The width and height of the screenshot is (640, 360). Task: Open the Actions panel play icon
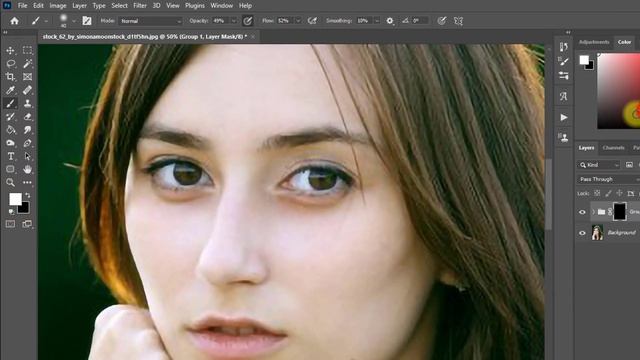coord(564,118)
